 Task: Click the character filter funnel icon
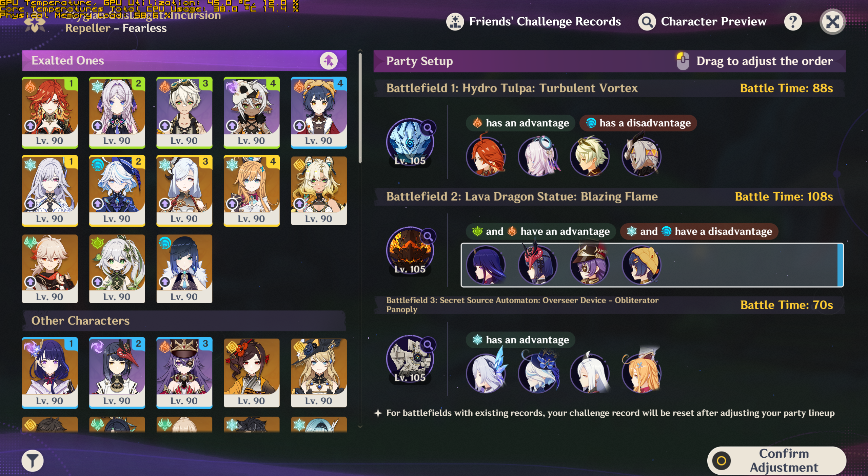coord(33,461)
